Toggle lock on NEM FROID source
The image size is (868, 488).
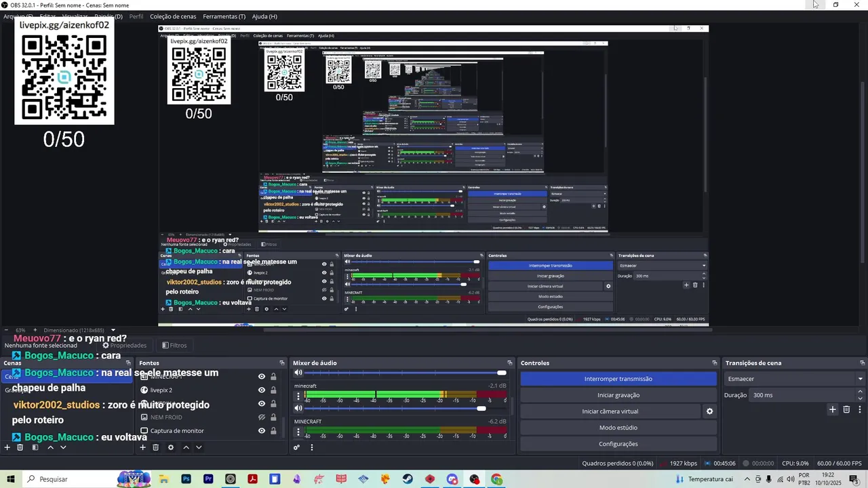pos(273,418)
